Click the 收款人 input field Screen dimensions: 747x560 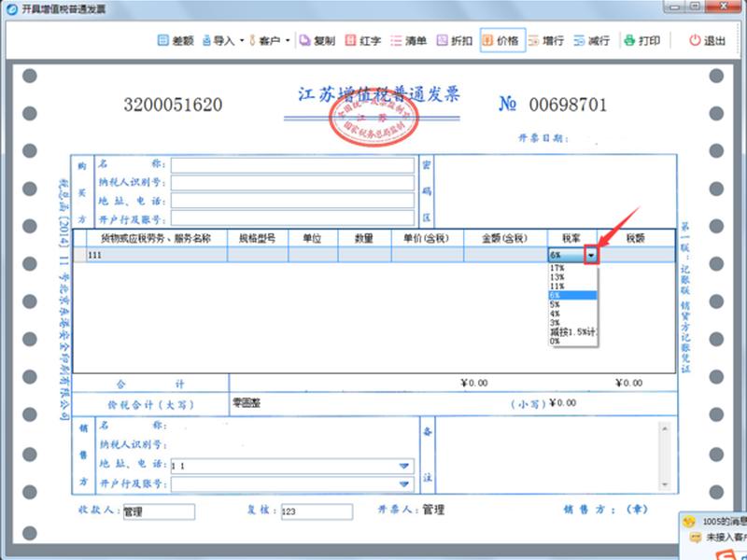159,511
